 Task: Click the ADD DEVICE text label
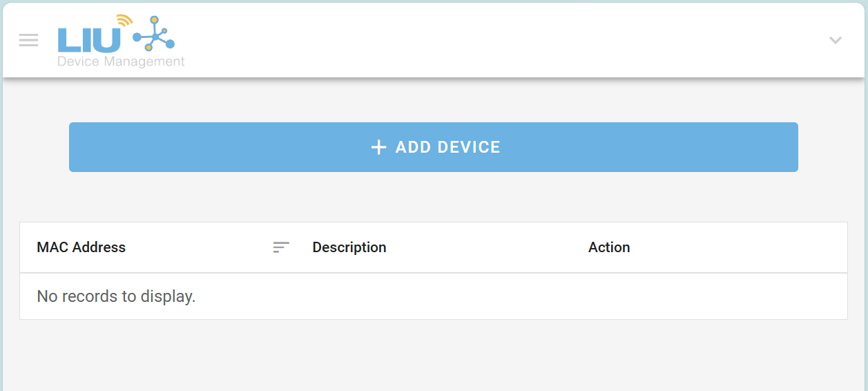(447, 147)
